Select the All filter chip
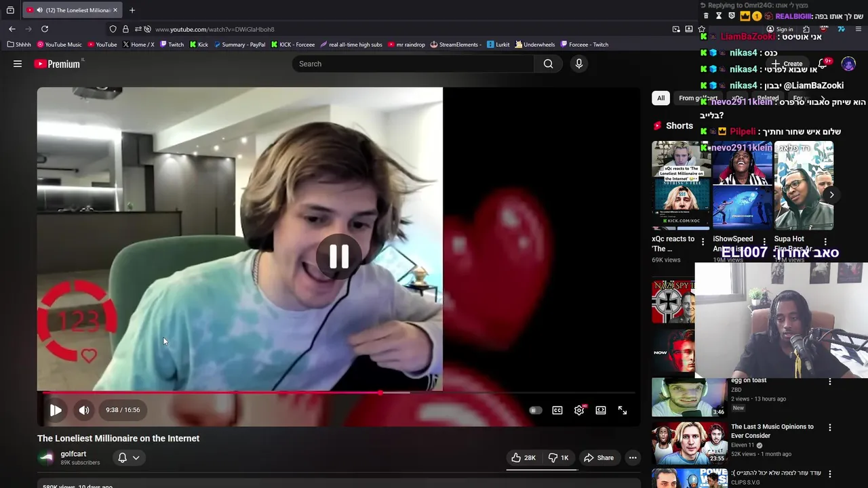868x488 pixels. click(660, 98)
